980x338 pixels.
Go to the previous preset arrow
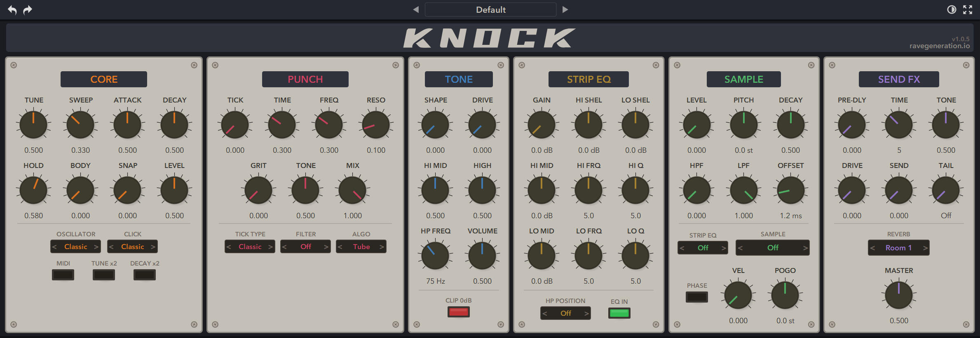(416, 9)
